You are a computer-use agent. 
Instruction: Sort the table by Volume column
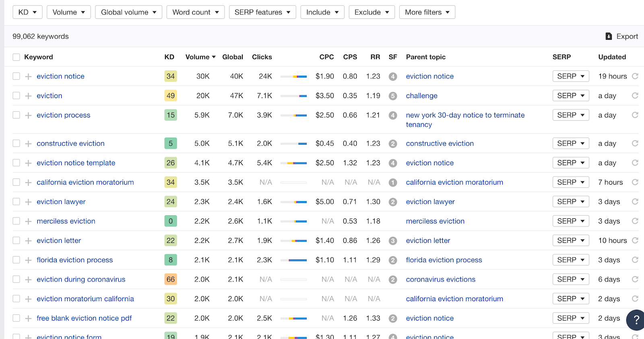click(x=200, y=57)
